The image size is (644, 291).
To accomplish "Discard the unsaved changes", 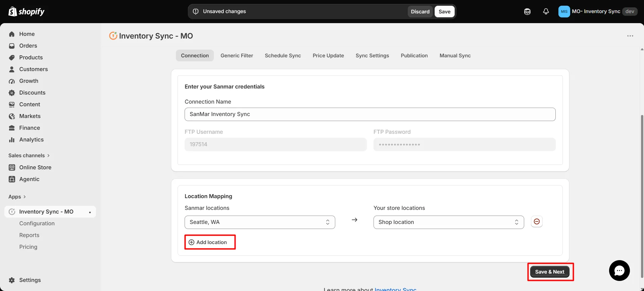I will tap(420, 11).
